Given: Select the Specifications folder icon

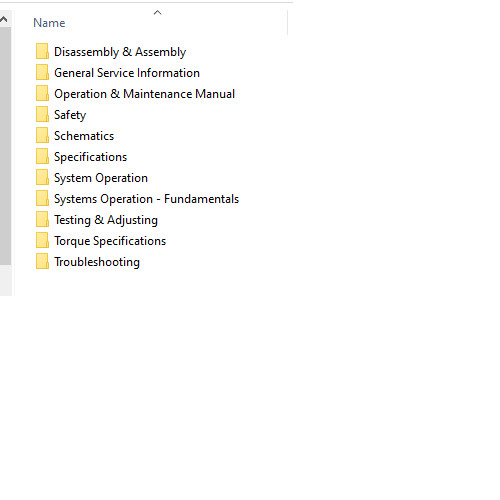Looking at the screenshot, I should [x=42, y=157].
